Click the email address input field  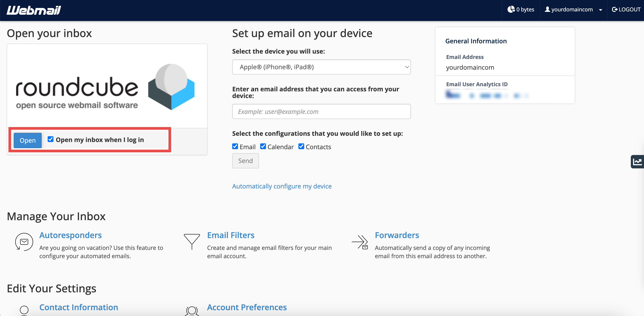[321, 112]
